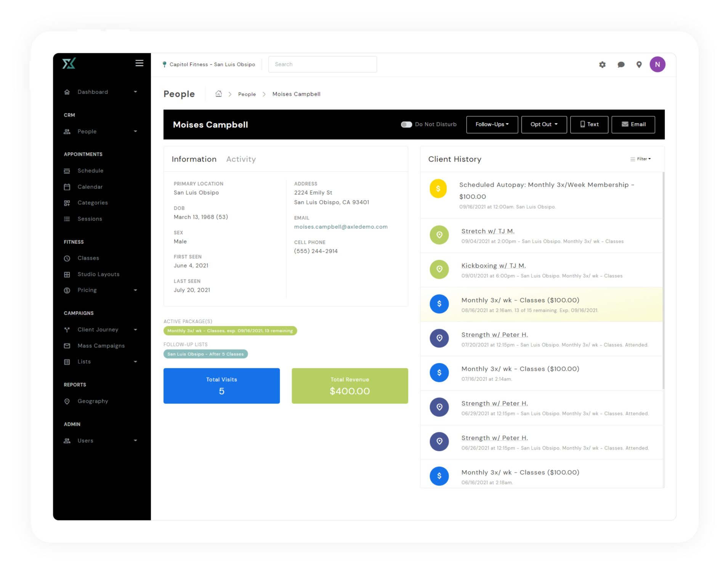
Task: Click the Axle logo in sidebar
Action: 69,63
